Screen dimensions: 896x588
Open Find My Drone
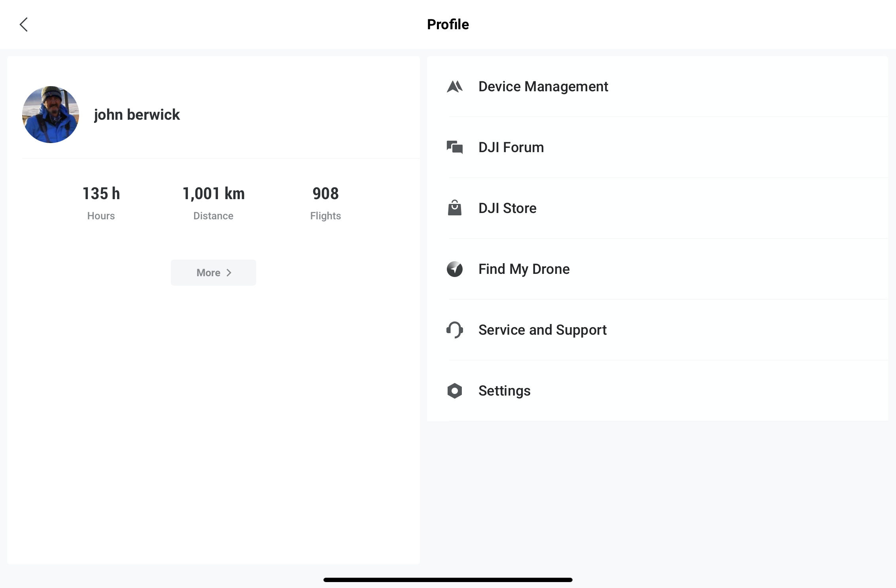[524, 269]
